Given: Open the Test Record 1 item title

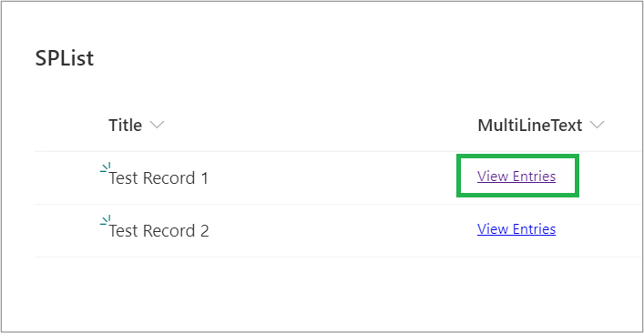Looking at the screenshot, I should [x=158, y=178].
